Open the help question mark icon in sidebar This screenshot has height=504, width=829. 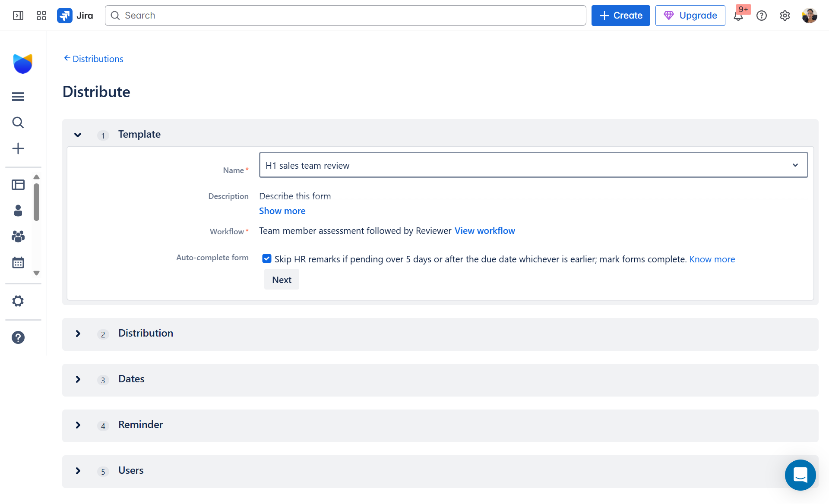(x=18, y=337)
